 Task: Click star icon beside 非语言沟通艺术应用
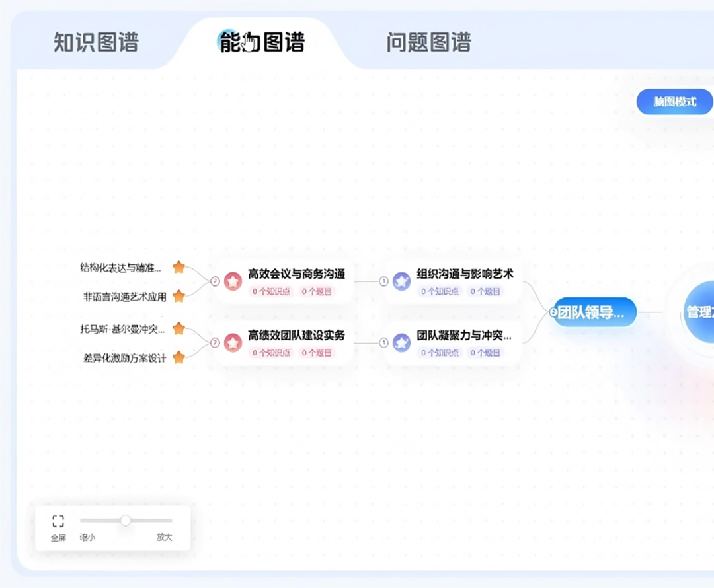coord(178,297)
